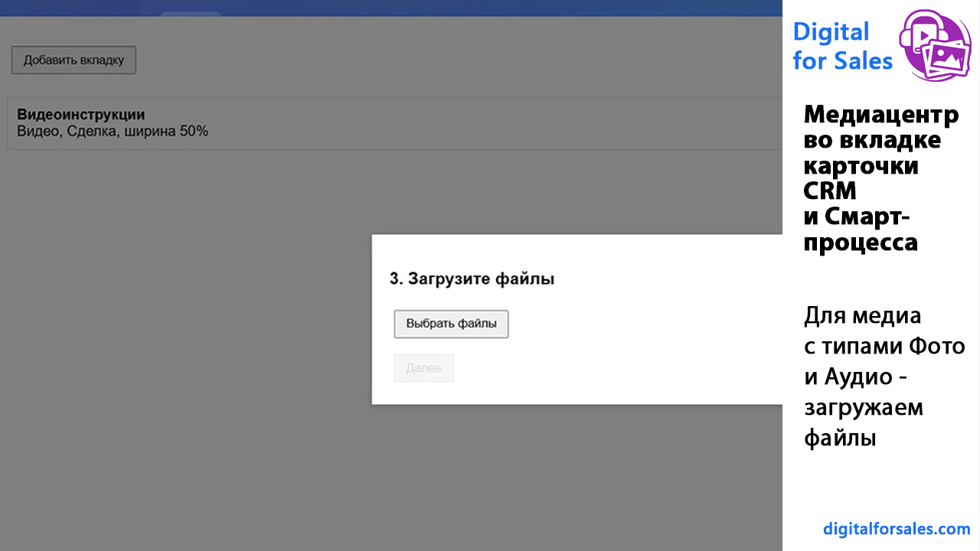Screen dimensions: 980x551
Task: Click the blue "Digital for Sales" brand text
Action: (842, 46)
